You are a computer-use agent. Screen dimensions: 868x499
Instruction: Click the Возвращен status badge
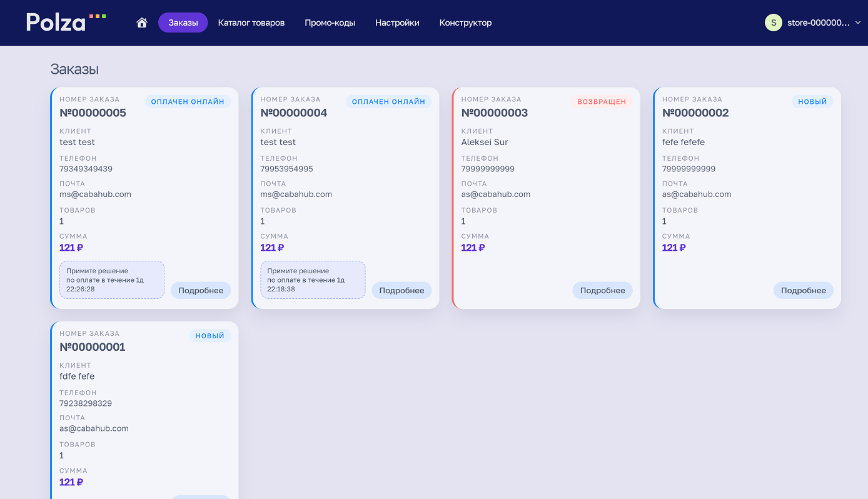[602, 101]
